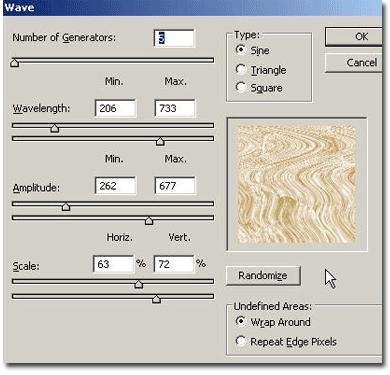Click the Amplitude minimum slider handle
The height and width of the screenshot is (375, 390).
[66, 207]
